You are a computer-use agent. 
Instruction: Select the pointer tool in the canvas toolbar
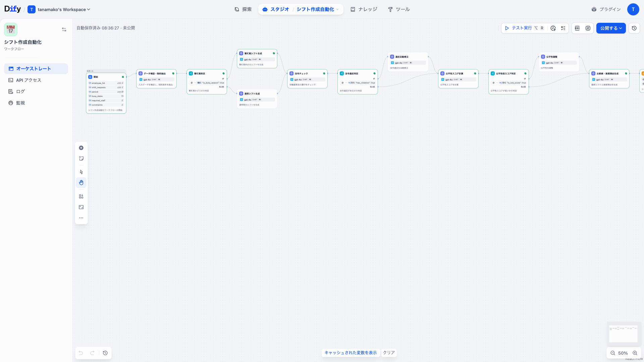(81, 172)
